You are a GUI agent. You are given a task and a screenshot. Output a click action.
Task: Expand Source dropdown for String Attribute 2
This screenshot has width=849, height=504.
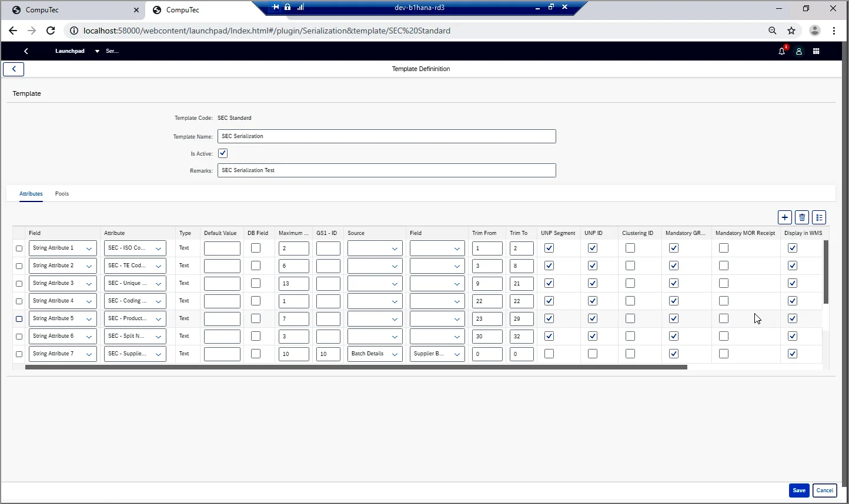point(395,266)
